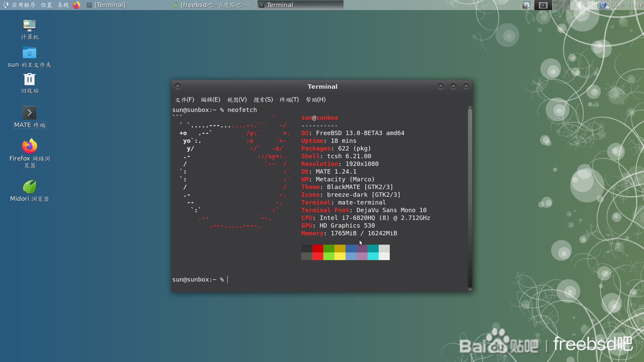Viewport: 644px width, 362px height.
Task: Maximize the Terminal window
Action: [453, 86]
